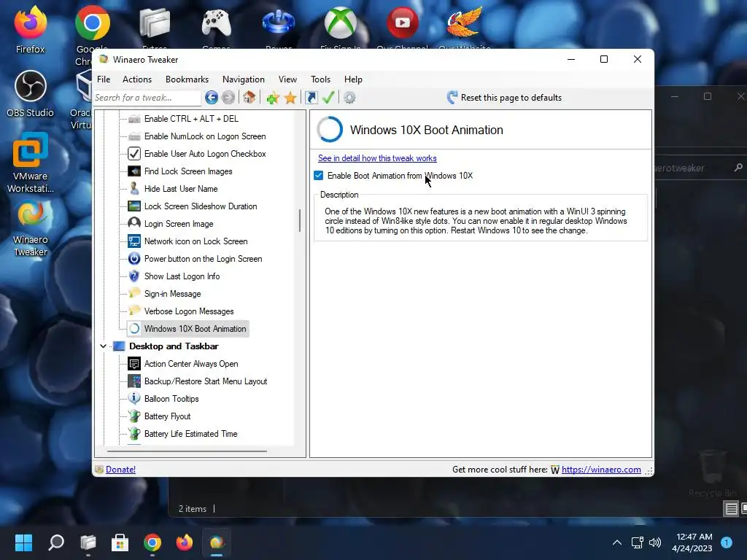747x560 pixels.
Task: Open the winaero.com link
Action: (x=601, y=470)
